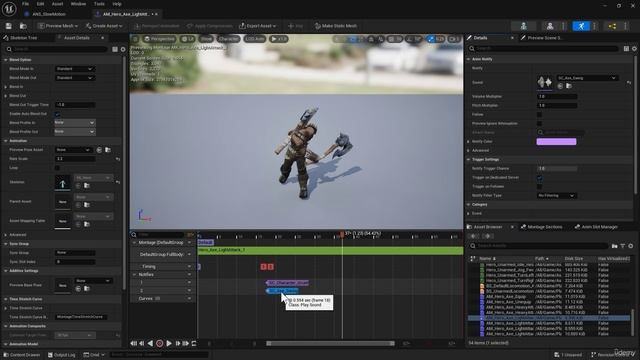Play the animation in reverse

150,344
